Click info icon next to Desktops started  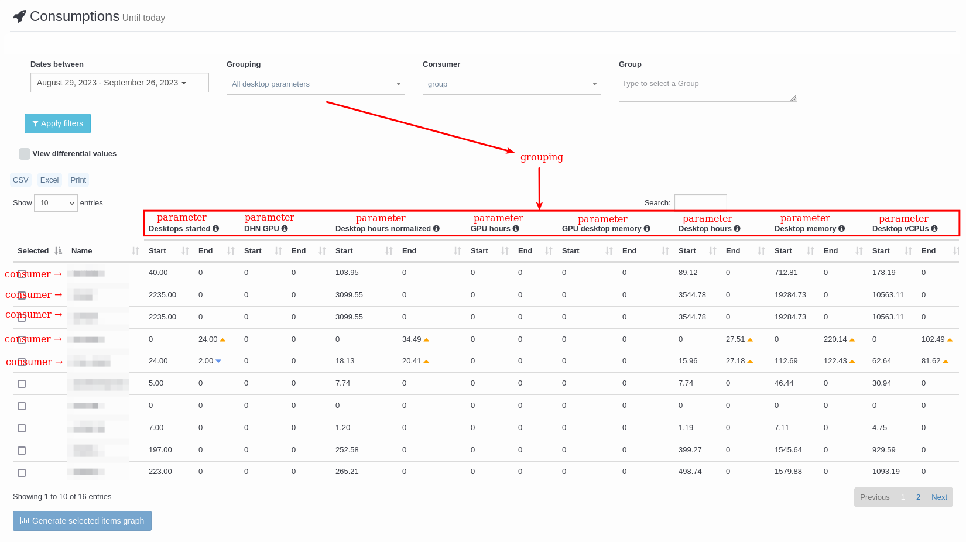(x=216, y=229)
